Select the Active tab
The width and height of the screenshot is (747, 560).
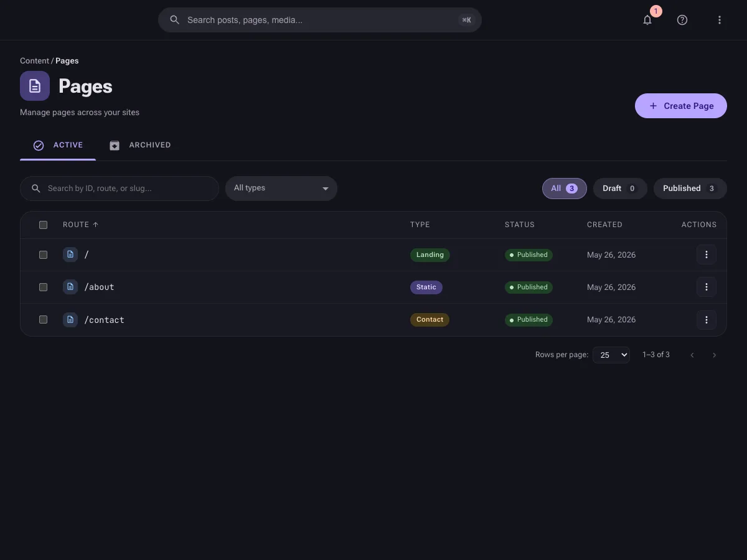tap(58, 145)
